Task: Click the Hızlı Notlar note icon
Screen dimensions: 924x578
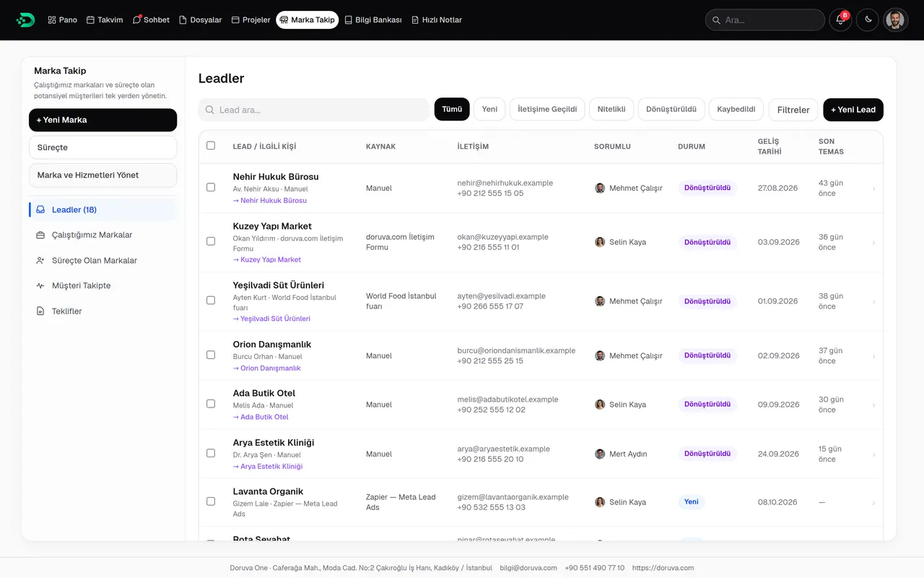Action: (415, 20)
